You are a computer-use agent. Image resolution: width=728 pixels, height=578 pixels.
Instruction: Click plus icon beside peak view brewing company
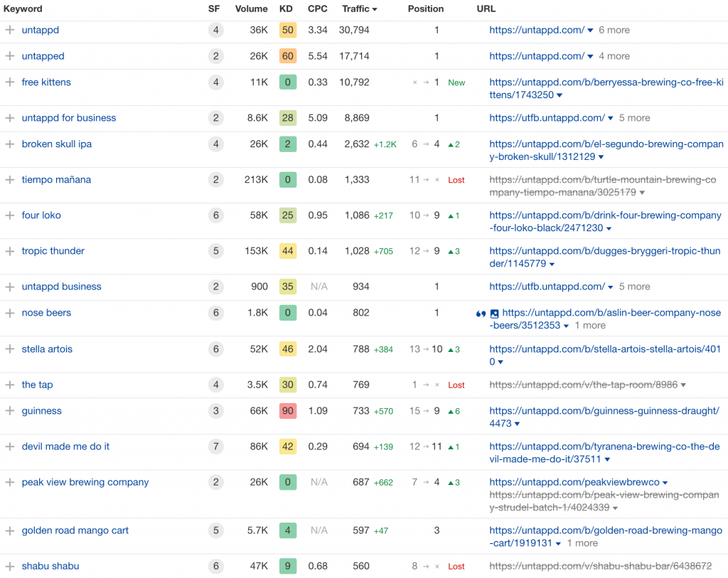10,482
